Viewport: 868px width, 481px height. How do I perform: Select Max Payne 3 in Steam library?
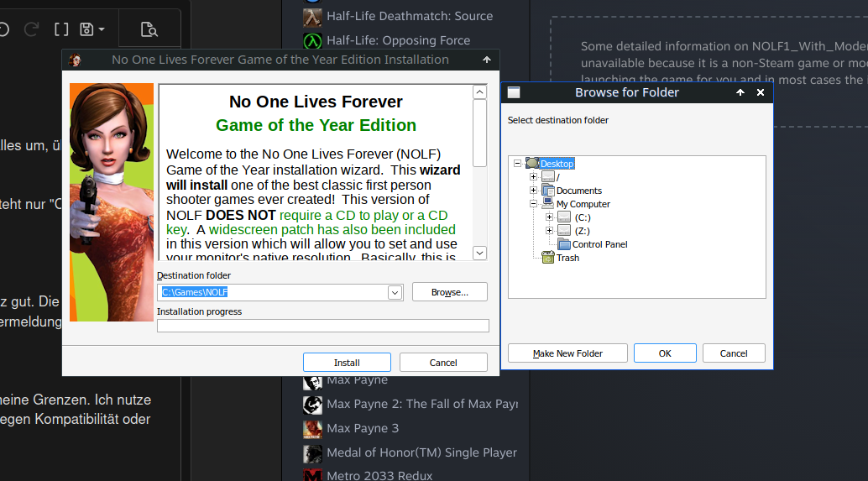click(x=363, y=428)
